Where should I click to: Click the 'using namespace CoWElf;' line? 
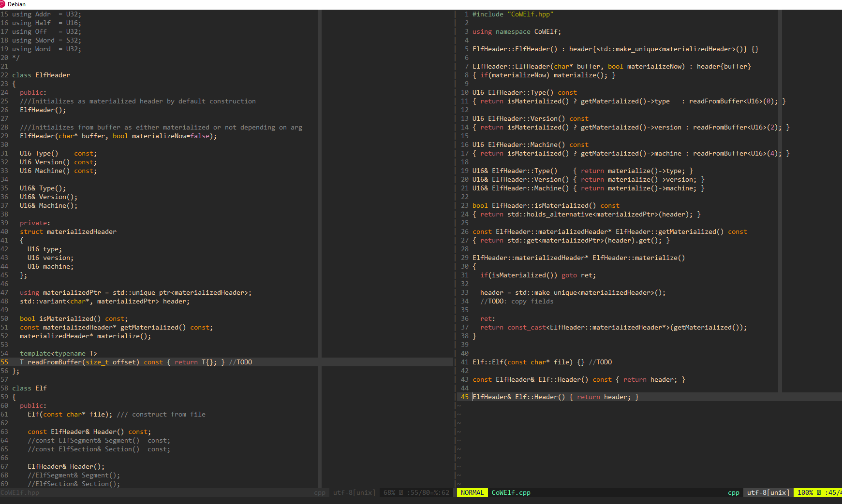click(x=517, y=31)
